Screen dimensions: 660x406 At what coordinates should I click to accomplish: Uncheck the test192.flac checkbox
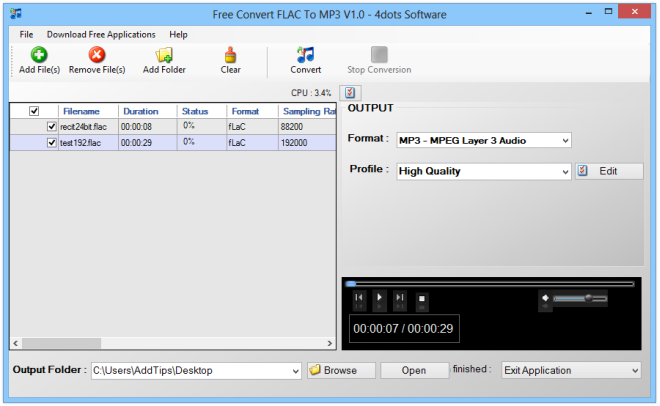[52, 143]
